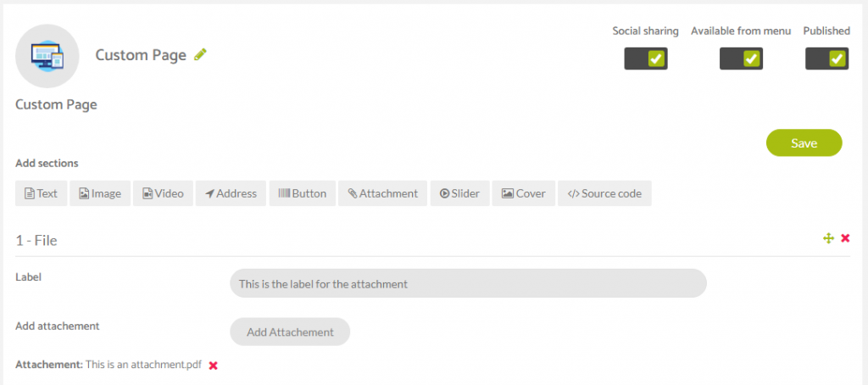
Task: Add an Image section
Action: coord(100,193)
